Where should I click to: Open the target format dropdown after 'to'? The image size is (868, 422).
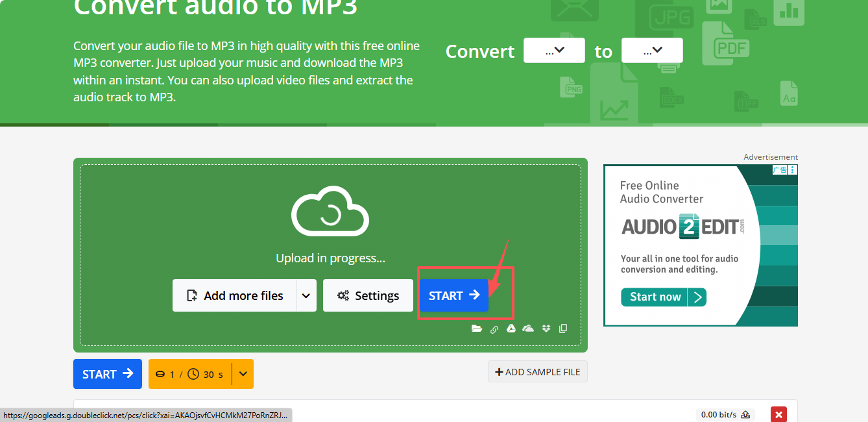652,51
